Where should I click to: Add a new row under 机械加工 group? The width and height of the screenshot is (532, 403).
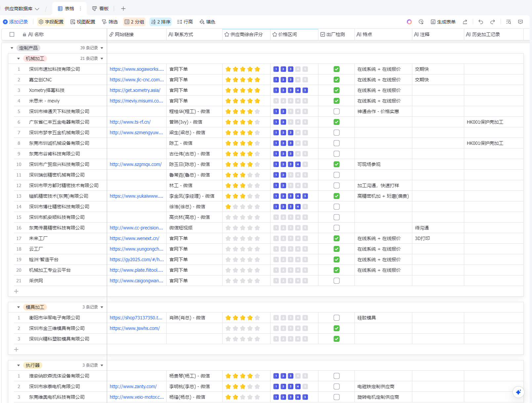pos(16,291)
